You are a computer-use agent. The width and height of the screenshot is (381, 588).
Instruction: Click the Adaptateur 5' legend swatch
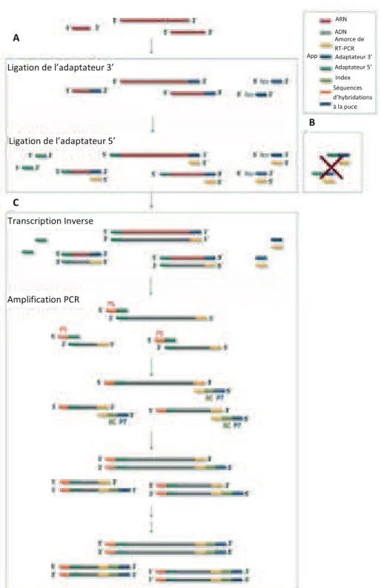325,68
